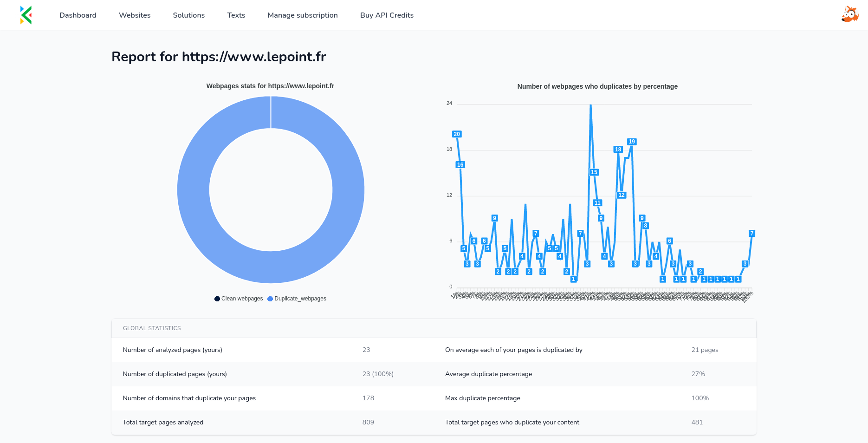Click the data point labeled 18
The width and height of the screenshot is (868, 443).
[x=618, y=150]
